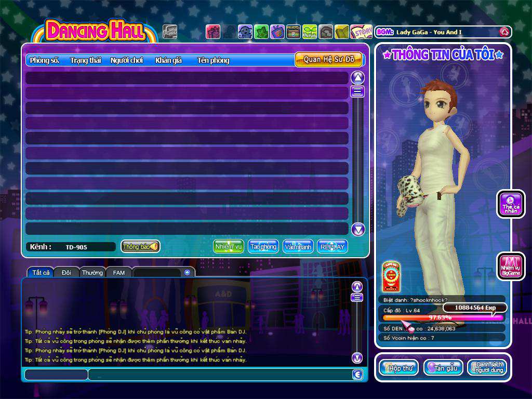Open the Family icon near the logo
The width and height of the screenshot is (532, 399).
[x=170, y=32]
